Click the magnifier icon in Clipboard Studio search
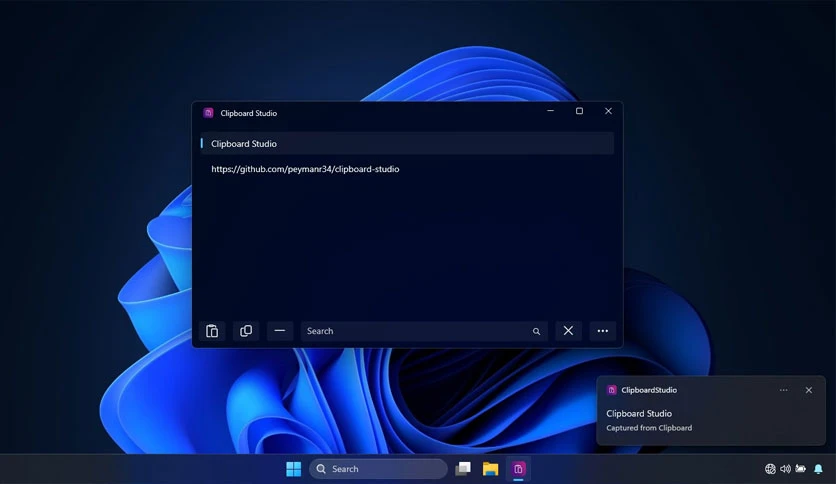The width and height of the screenshot is (836, 484). coord(536,332)
